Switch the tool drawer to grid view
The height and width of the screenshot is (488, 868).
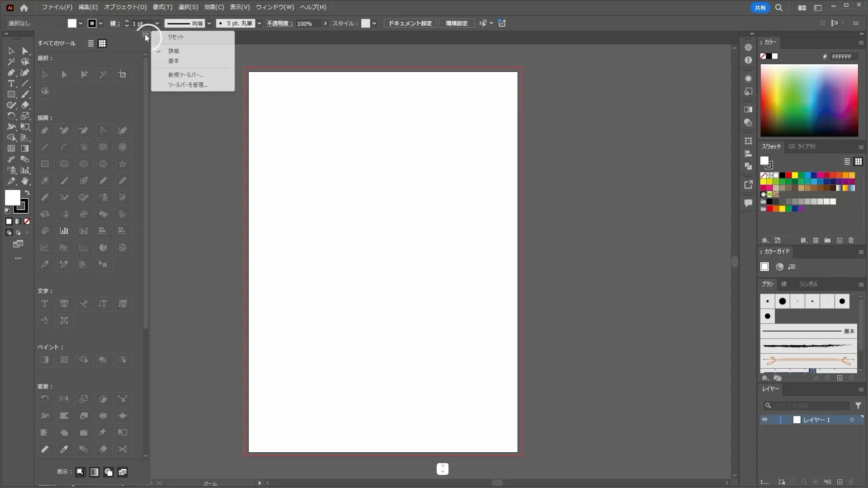coord(103,43)
